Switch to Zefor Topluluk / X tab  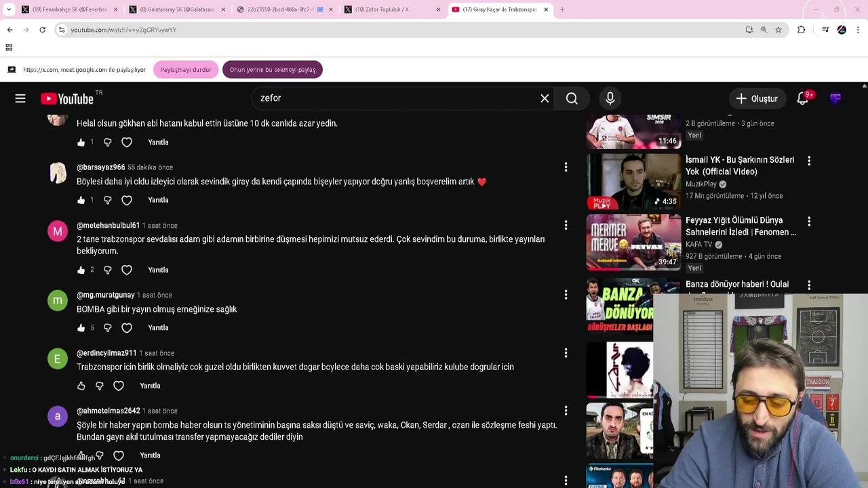[393, 9]
